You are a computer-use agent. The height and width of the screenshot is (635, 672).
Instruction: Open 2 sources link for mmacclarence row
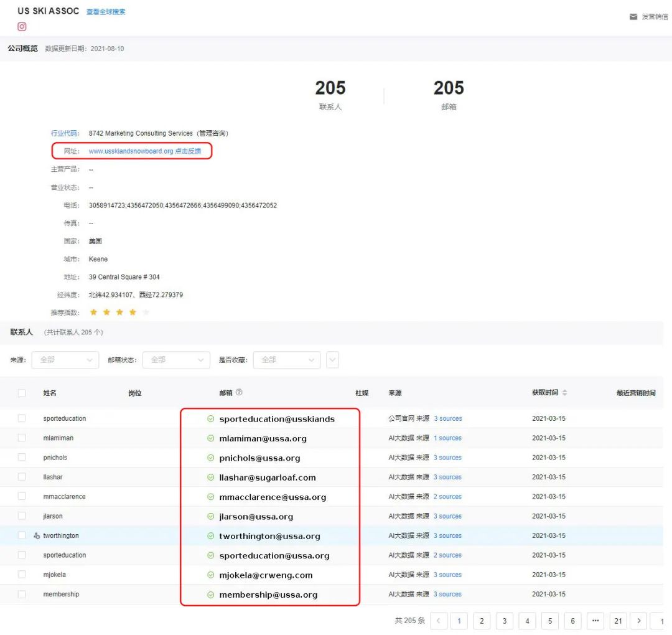pyautogui.click(x=447, y=497)
